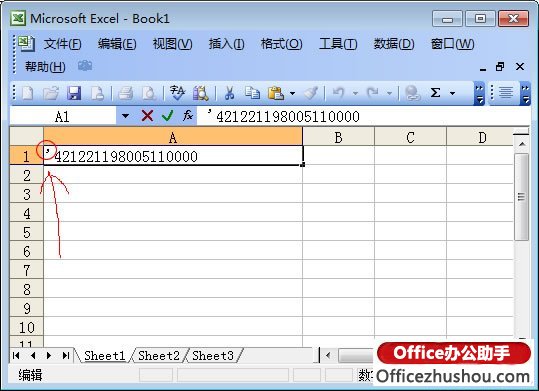Click in the formula bar text
Viewport: 539px width, 391px height.
288,116
